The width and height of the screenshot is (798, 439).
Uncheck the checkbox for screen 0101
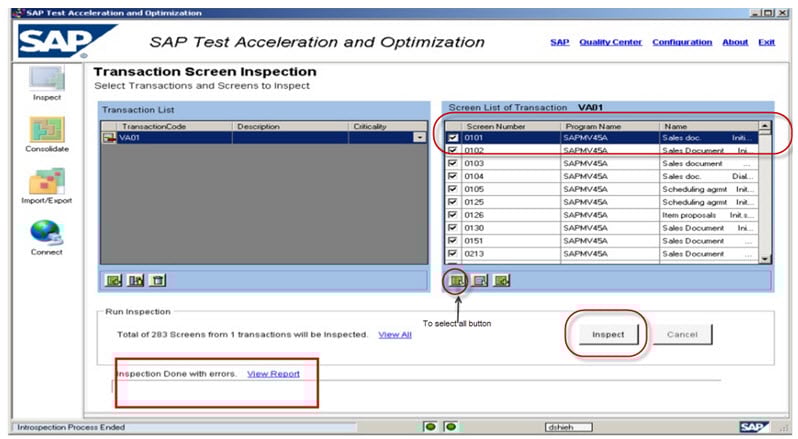pos(454,138)
